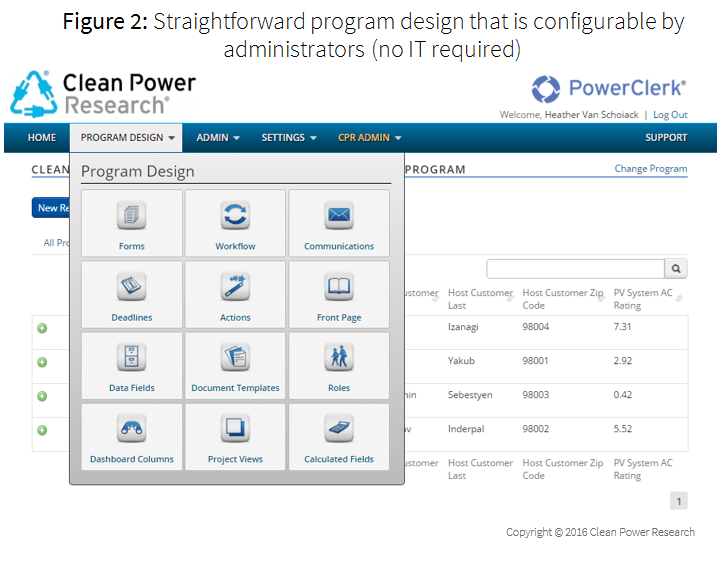
Task: Expand the Izanagi row green plus
Action: tap(42, 328)
